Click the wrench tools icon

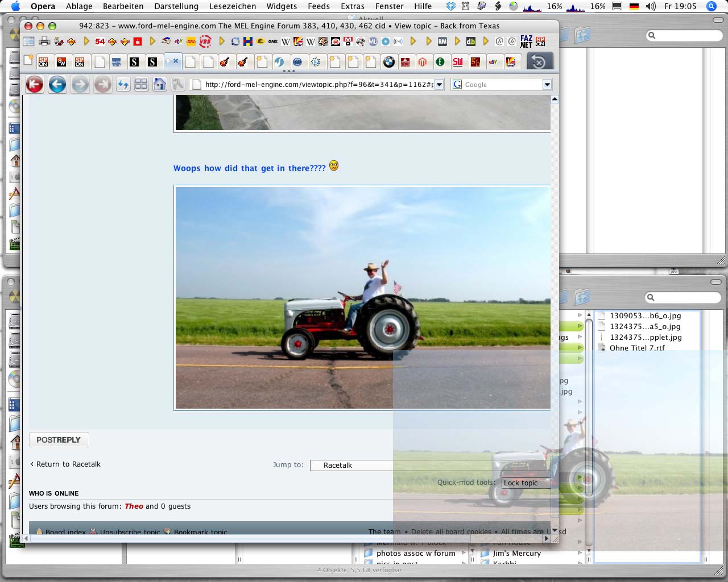(x=177, y=85)
